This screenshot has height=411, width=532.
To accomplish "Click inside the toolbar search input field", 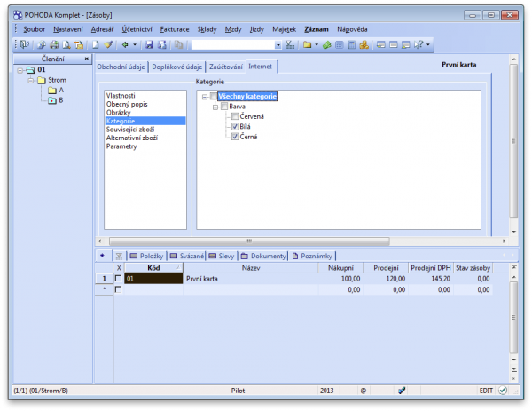I will [x=233, y=45].
